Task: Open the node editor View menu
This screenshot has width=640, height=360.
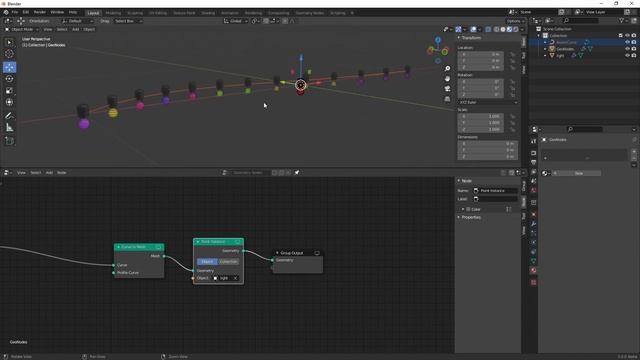Action: tap(21, 173)
